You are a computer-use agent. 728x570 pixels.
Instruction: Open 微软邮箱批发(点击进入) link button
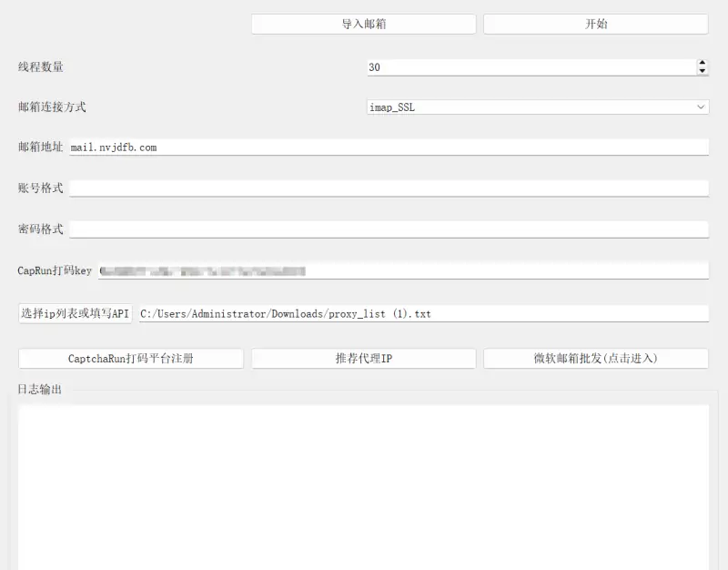click(x=596, y=358)
